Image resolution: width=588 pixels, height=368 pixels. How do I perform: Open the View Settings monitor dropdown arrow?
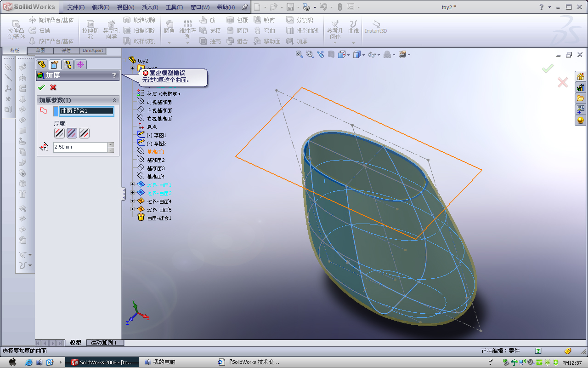pos(409,55)
